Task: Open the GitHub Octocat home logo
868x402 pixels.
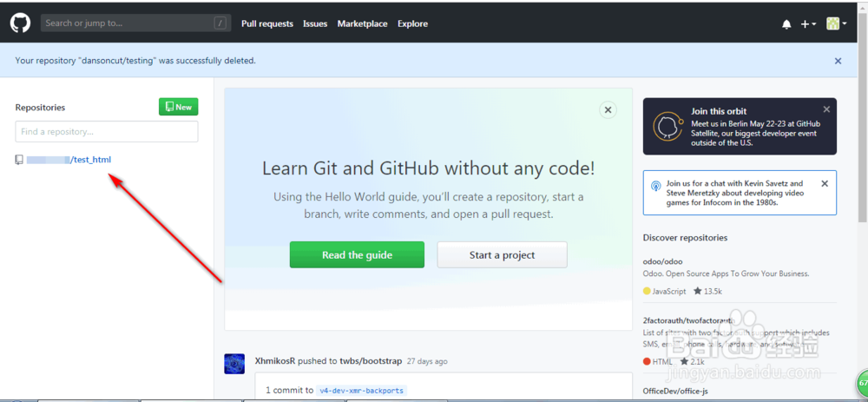Action: tap(21, 23)
